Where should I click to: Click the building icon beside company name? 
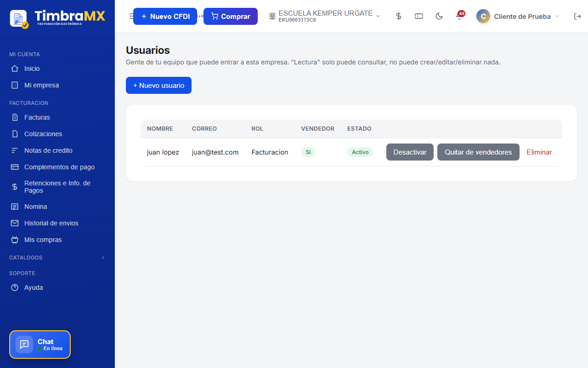tap(272, 16)
